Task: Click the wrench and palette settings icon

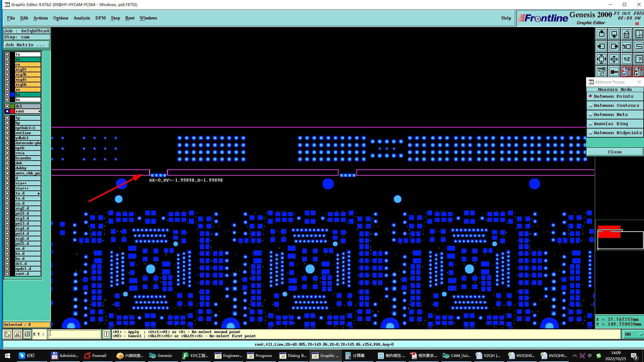Action: [x=601, y=72]
